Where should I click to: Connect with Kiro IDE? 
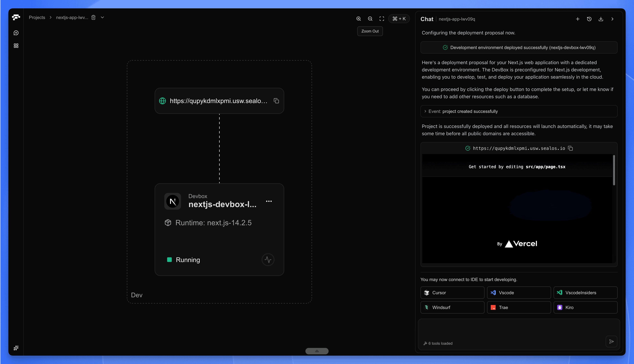point(585,307)
